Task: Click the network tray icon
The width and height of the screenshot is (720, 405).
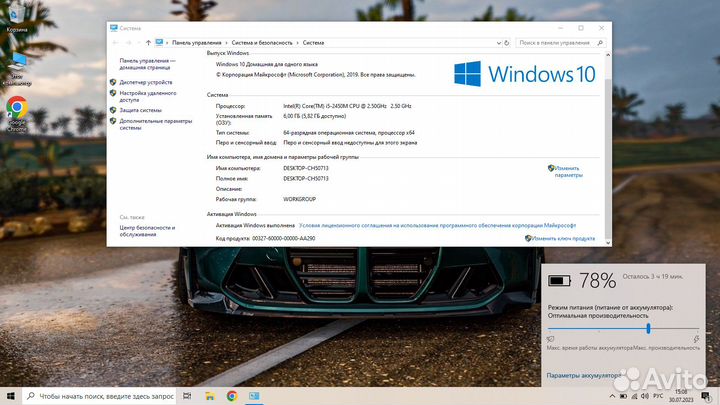Action: point(634,396)
